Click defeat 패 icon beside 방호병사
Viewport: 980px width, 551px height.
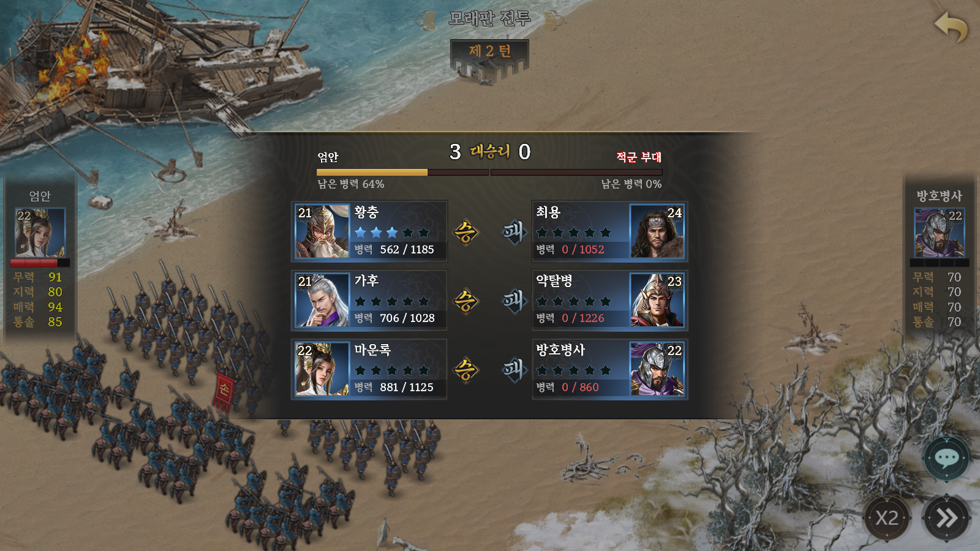pyautogui.click(x=514, y=370)
